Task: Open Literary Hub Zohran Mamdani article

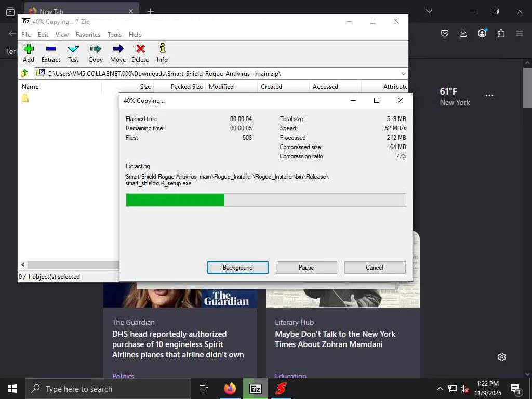Action: [x=335, y=339]
